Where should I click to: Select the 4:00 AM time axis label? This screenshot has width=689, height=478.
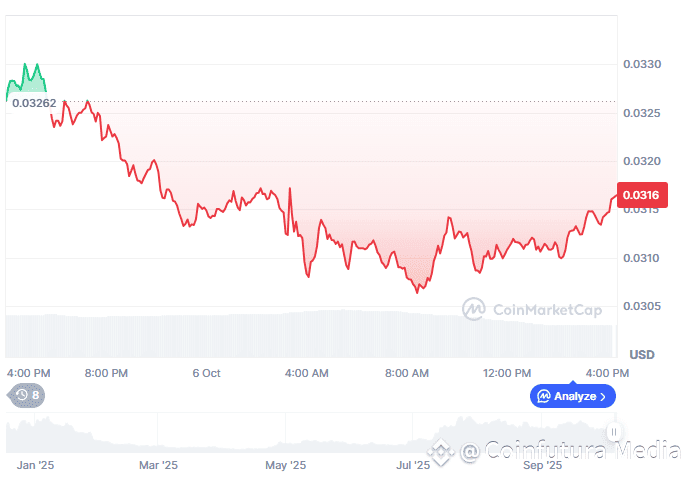(x=306, y=373)
